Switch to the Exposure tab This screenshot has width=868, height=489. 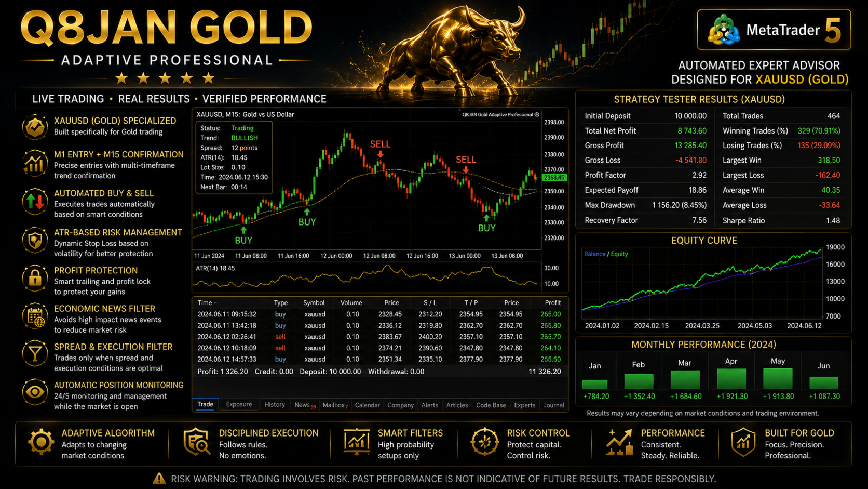(239, 404)
